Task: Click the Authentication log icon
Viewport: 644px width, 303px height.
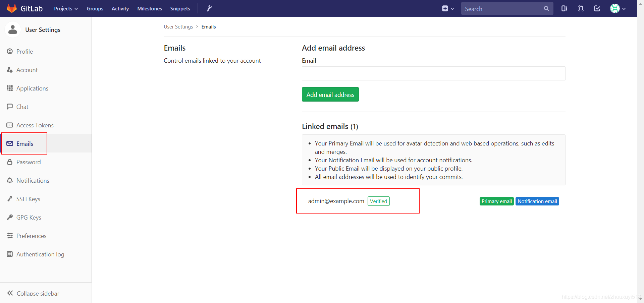Action: [10, 254]
